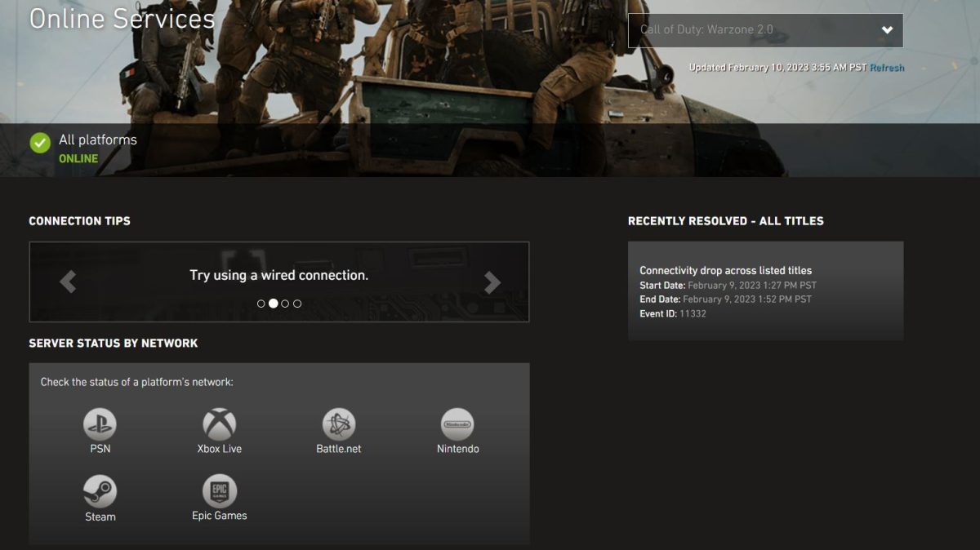Click the PSN label text
Image resolution: width=980 pixels, height=550 pixels.
click(x=100, y=449)
